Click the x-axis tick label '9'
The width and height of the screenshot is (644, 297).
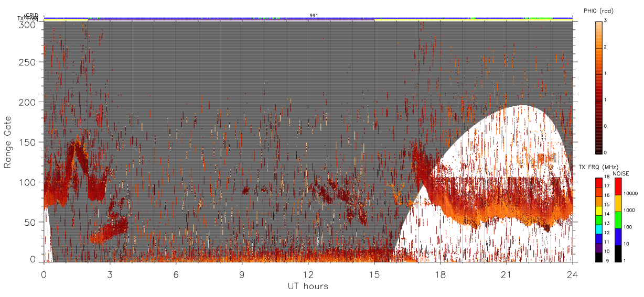(x=242, y=274)
